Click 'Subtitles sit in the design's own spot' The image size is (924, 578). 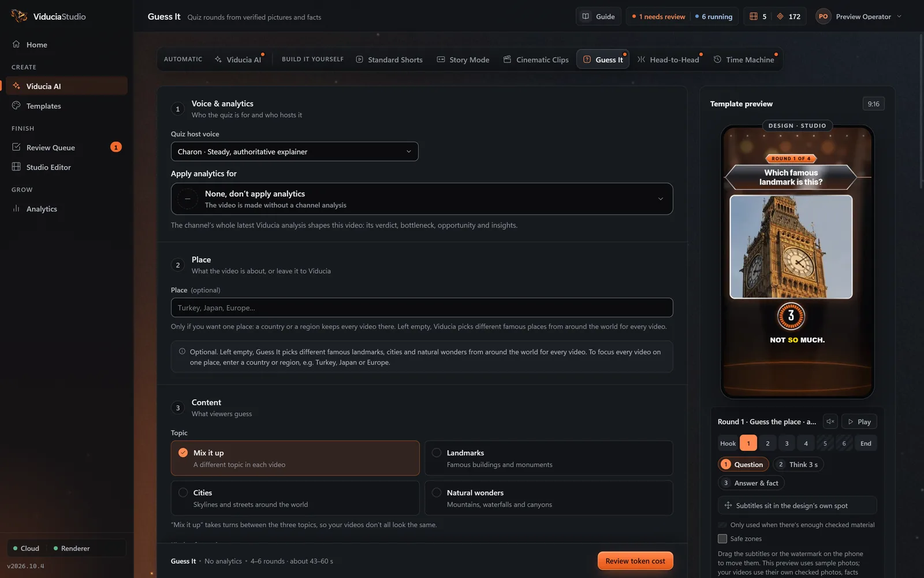click(x=798, y=505)
